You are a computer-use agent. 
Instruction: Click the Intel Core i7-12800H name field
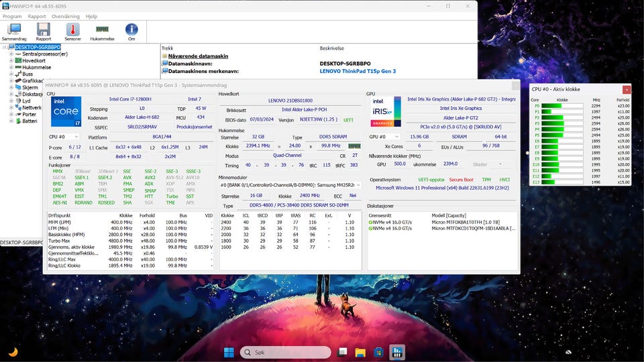(129, 99)
